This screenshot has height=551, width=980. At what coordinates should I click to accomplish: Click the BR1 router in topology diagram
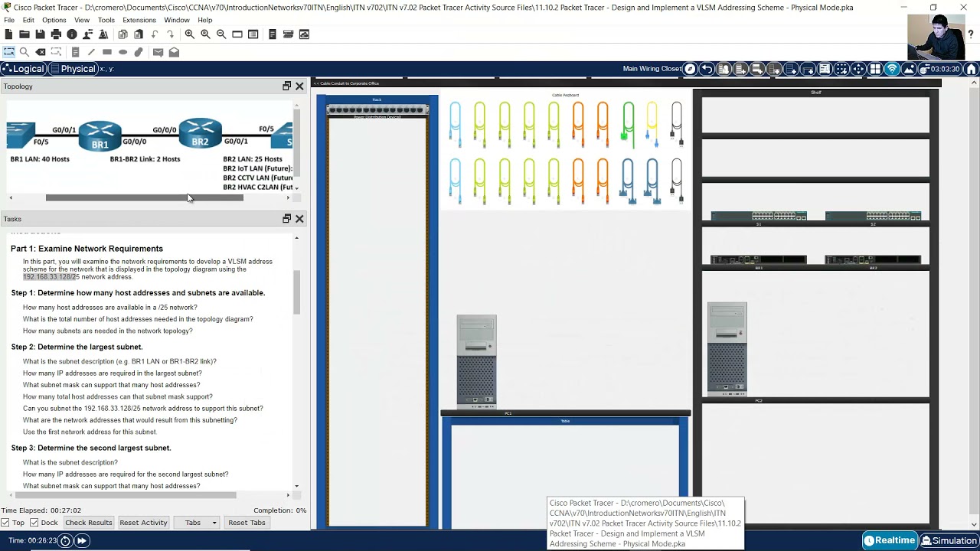pyautogui.click(x=100, y=135)
